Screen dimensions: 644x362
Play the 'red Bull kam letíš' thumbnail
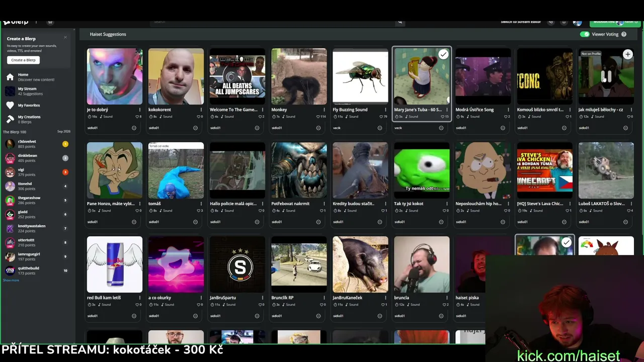[115, 264]
